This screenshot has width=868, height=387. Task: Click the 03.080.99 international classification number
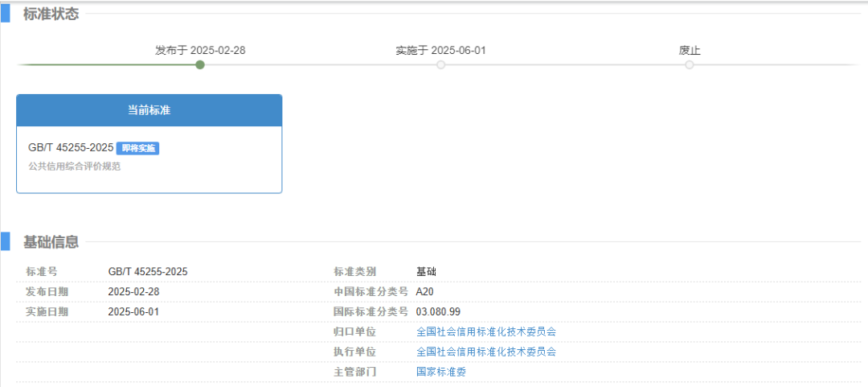click(438, 312)
